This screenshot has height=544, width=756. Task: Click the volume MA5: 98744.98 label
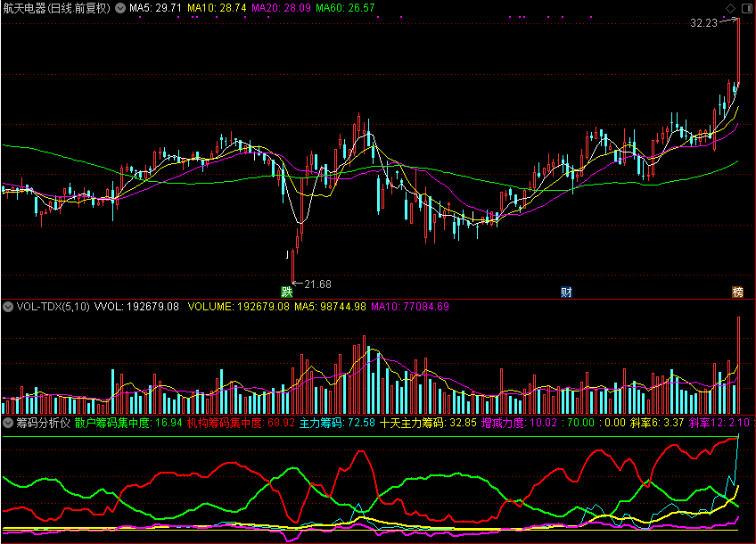(330, 307)
